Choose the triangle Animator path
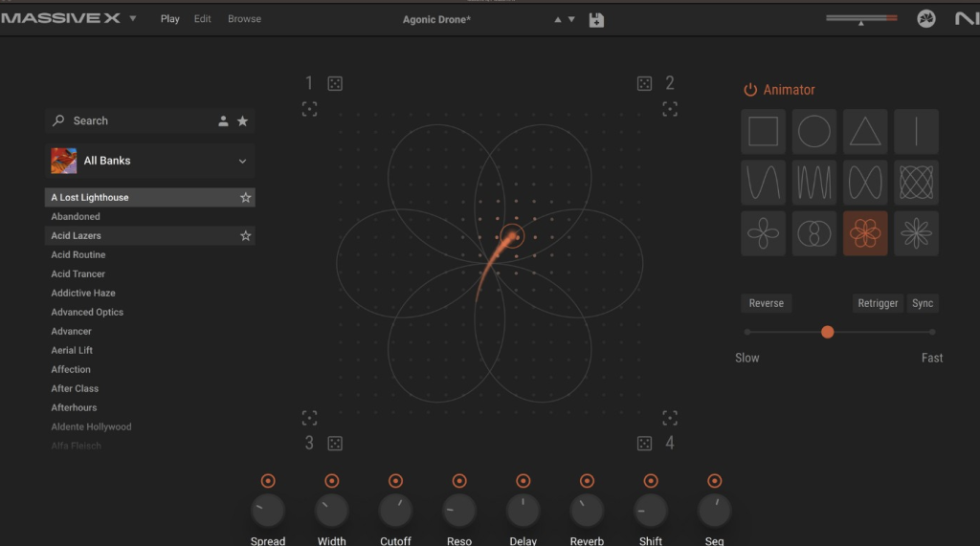The width and height of the screenshot is (980, 546). point(865,132)
